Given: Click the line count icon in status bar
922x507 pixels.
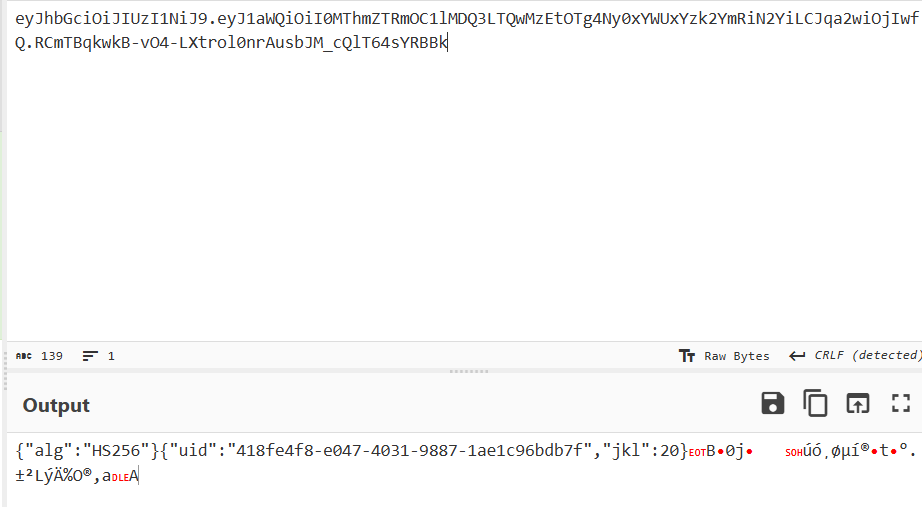Looking at the screenshot, I should 90,356.
